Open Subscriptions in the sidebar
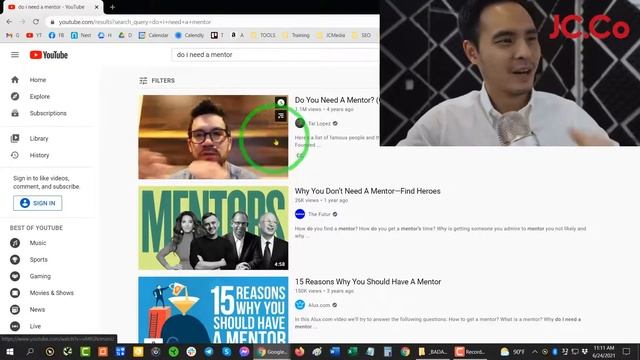This screenshot has height=360, width=640. [x=48, y=113]
